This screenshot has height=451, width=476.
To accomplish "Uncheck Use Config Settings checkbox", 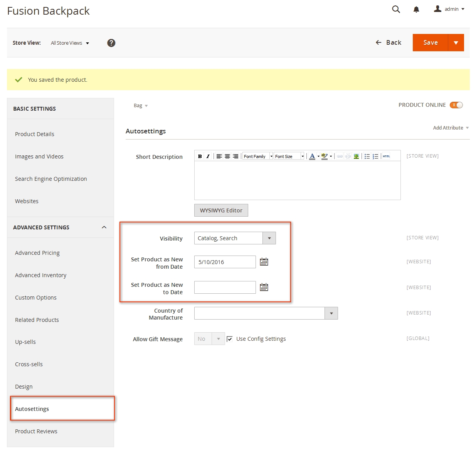I will [230, 339].
